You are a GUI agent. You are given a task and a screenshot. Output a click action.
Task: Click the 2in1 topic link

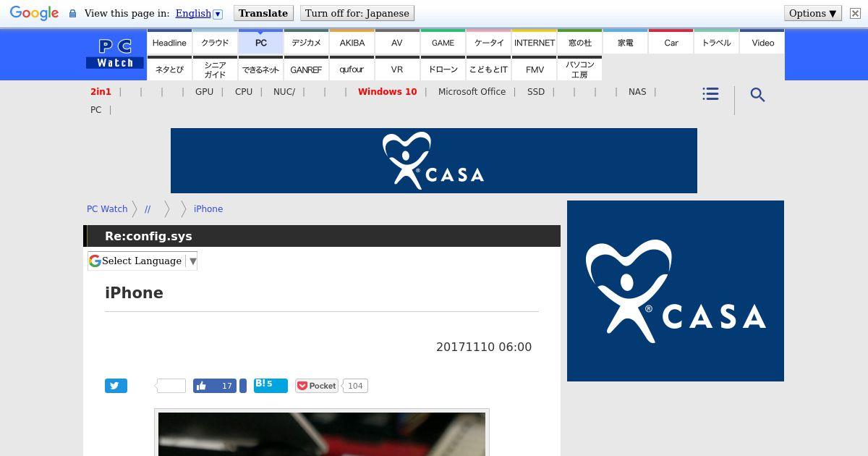click(x=101, y=92)
